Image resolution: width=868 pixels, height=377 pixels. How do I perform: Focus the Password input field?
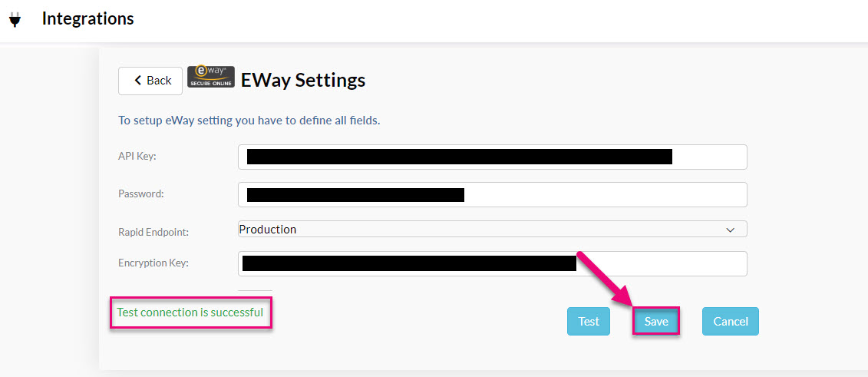(x=492, y=195)
